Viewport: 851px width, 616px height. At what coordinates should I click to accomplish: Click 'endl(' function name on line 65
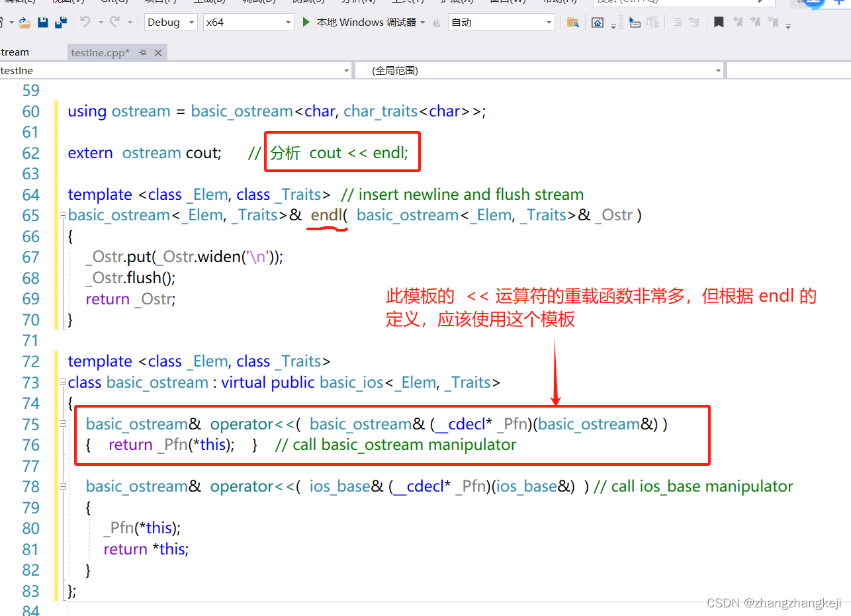330,215
